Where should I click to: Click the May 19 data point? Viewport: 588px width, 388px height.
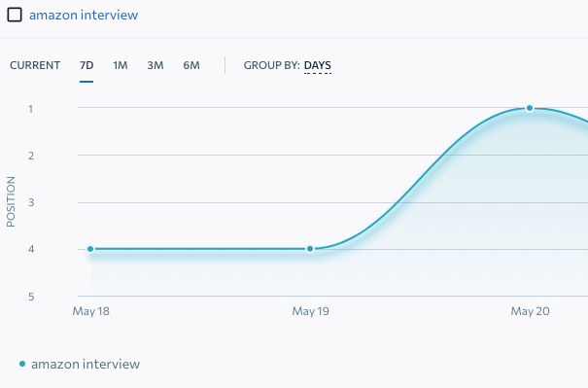pos(310,249)
